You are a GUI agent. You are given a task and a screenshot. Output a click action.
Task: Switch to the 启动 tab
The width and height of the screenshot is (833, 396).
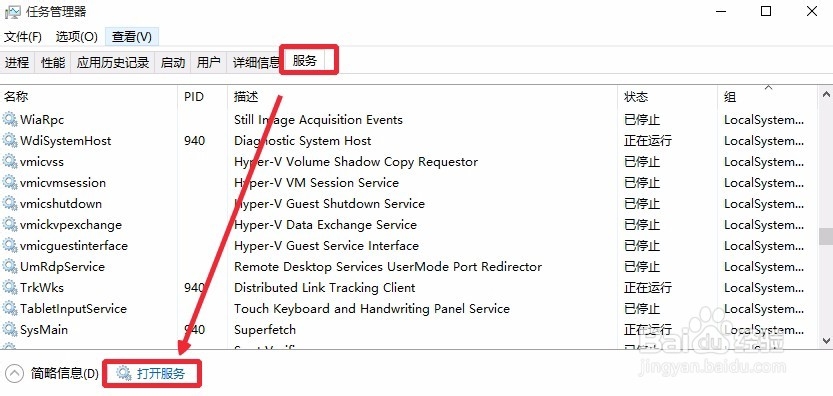click(x=173, y=63)
